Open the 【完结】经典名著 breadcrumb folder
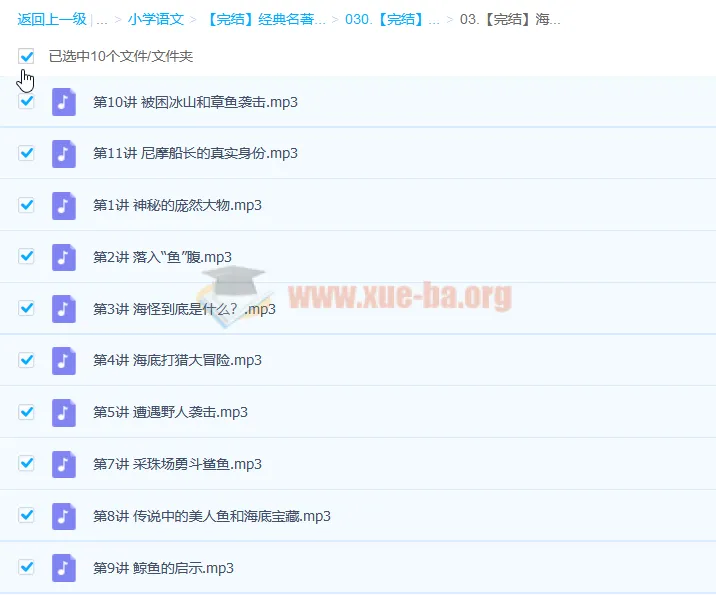The height and width of the screenshot is (595, 716). pyautogui.click(x=266, y=19)
